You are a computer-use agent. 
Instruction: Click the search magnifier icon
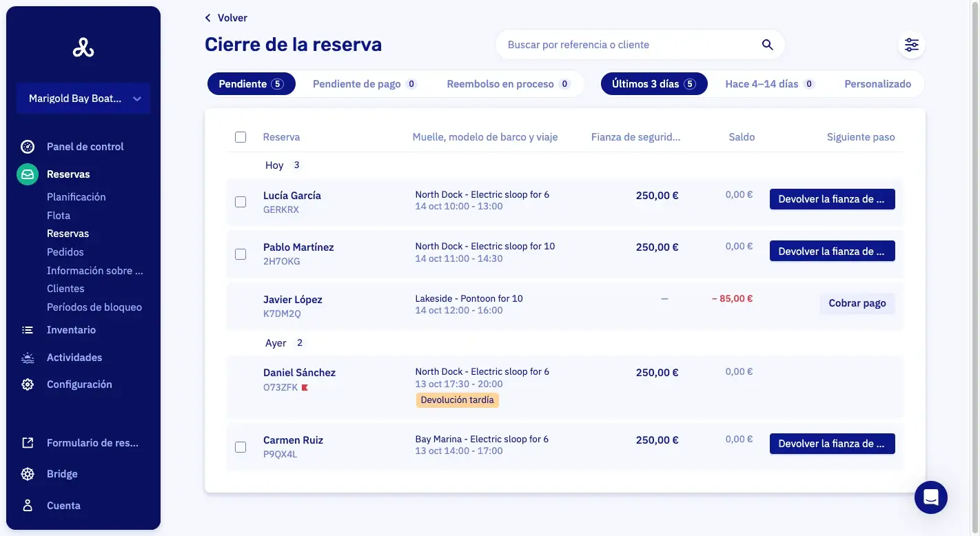768,45
